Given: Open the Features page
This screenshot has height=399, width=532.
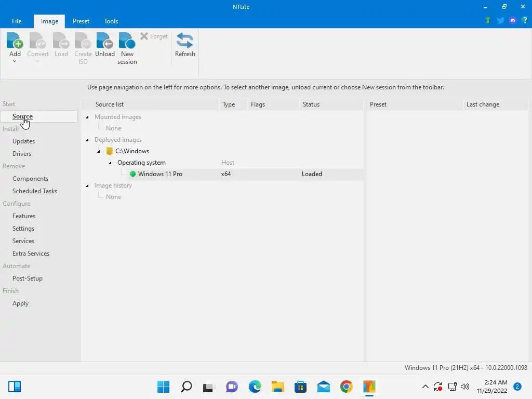Looking at the screenshot, I should [24, 216].
